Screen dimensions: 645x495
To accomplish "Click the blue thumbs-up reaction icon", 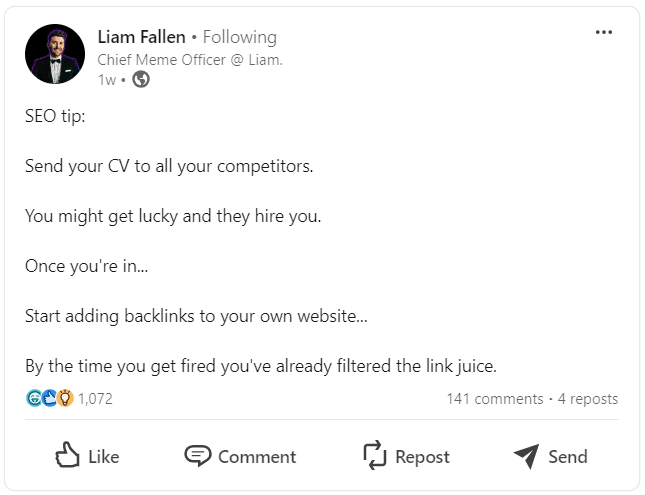I will pos(50,398).
